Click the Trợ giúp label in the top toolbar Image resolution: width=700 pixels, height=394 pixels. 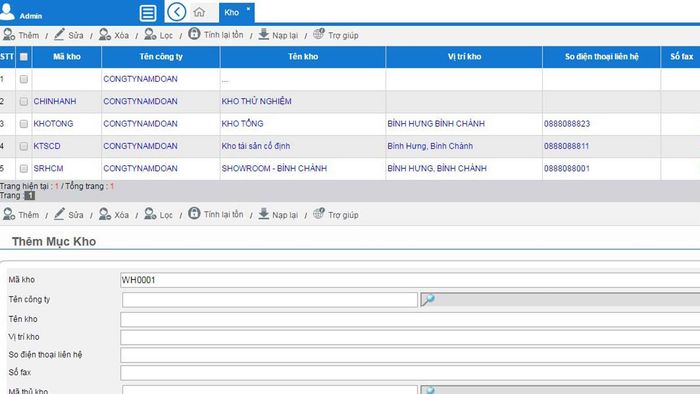tap(343, 36)
